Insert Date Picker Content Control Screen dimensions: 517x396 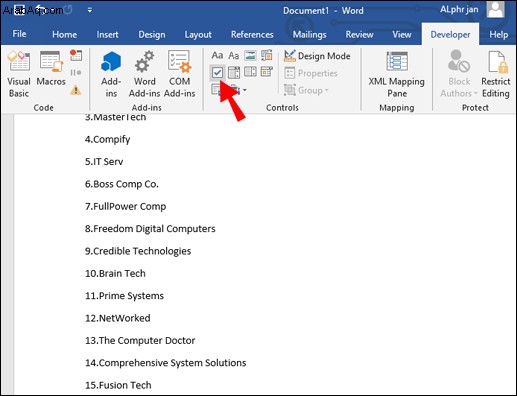click(x=267, y=72)
